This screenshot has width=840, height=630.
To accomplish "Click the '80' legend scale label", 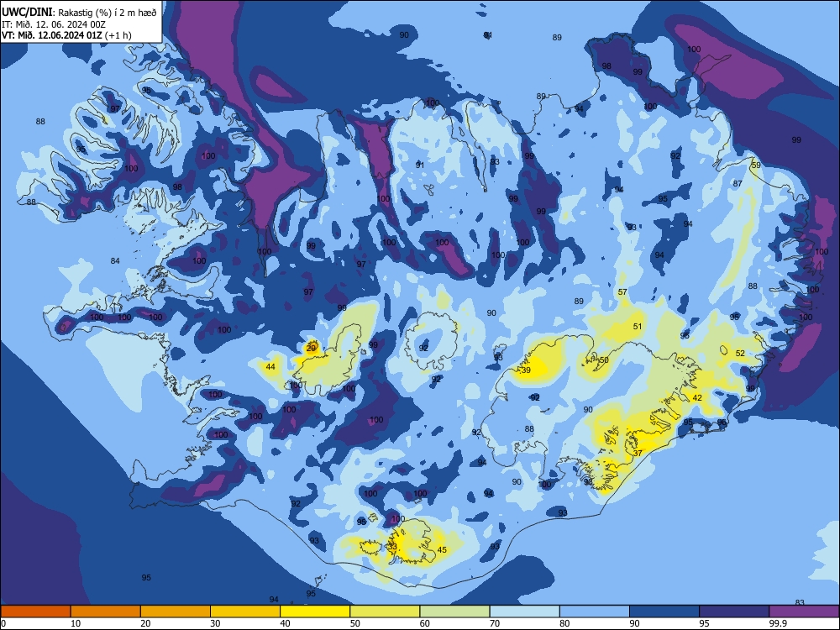I will coord(564,623).
